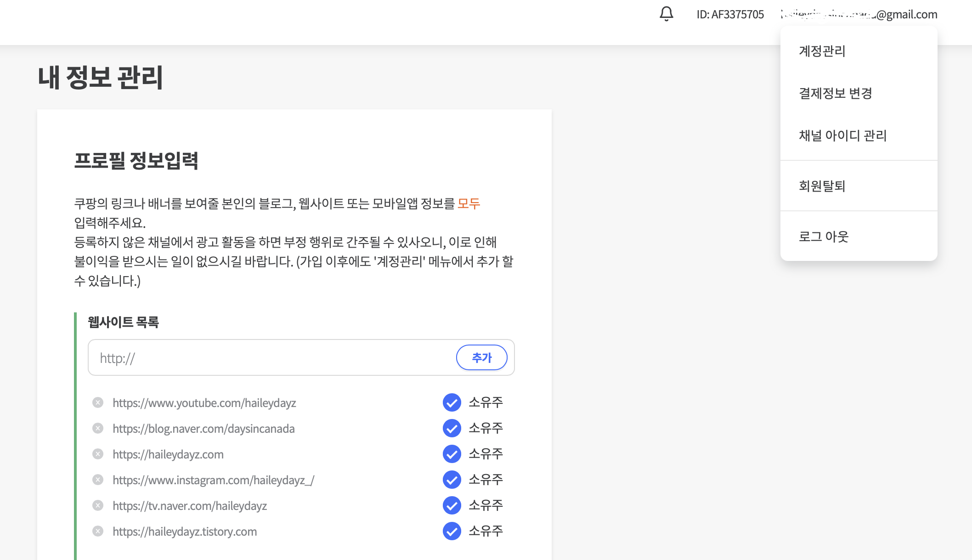Viewport: 972px width, 560px height.
Task: Toggle owner checkmark for haileydayz.com
Action: pyautogui.click(x=452, y=454)
